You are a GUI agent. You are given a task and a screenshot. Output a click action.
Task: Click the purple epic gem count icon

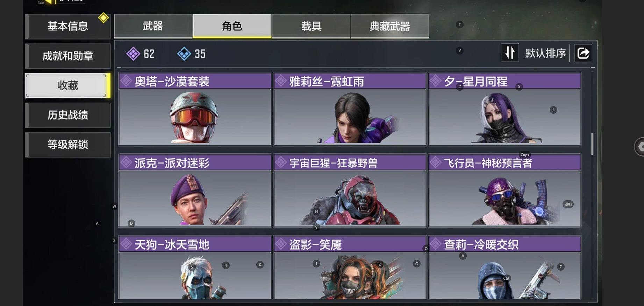pyautogui.click(x=133, y=54)
